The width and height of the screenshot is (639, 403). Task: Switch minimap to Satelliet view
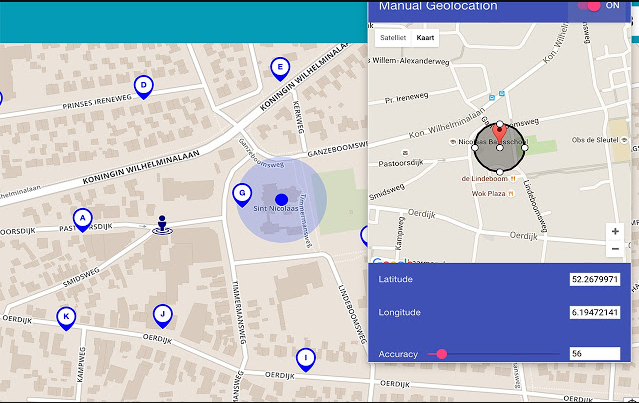pyautogui.click(x=392, y=37)
